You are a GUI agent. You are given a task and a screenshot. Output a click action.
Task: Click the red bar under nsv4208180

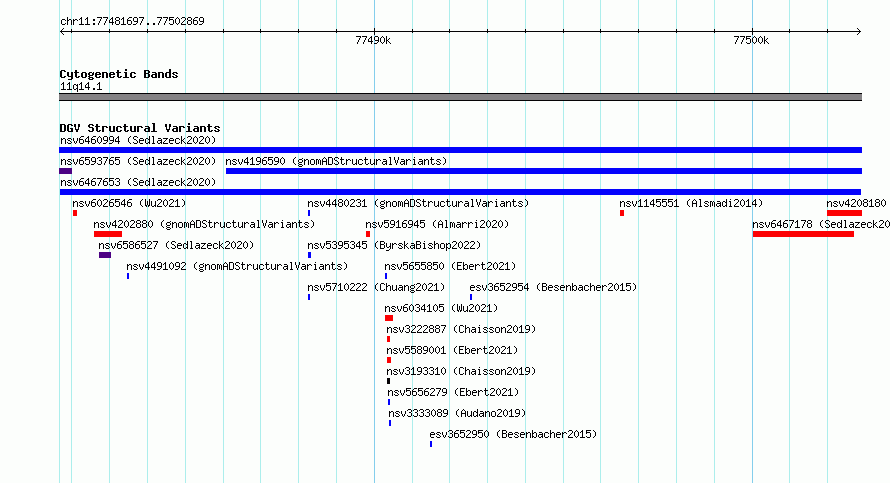coord(845,213)
